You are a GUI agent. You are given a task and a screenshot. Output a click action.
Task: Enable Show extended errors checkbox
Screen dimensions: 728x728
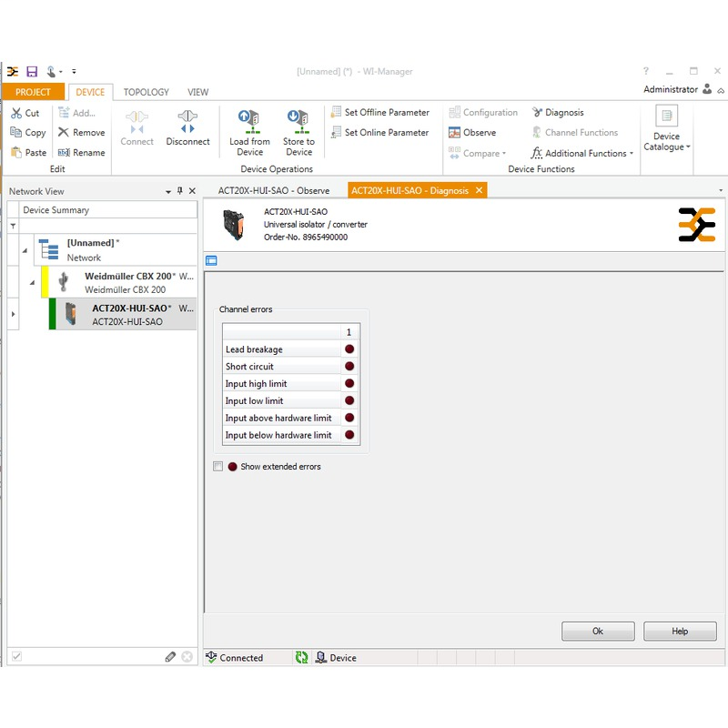217,466
